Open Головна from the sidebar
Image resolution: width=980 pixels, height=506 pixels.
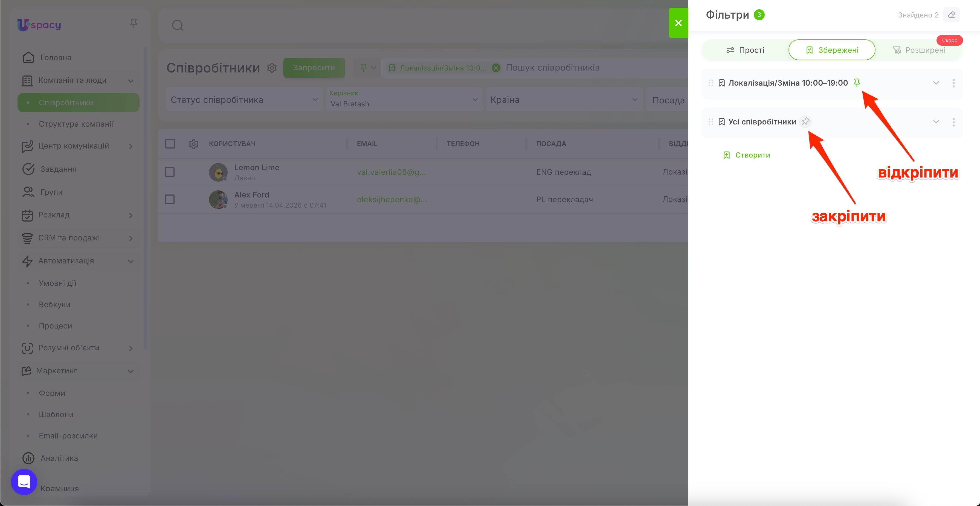point(56,57)
